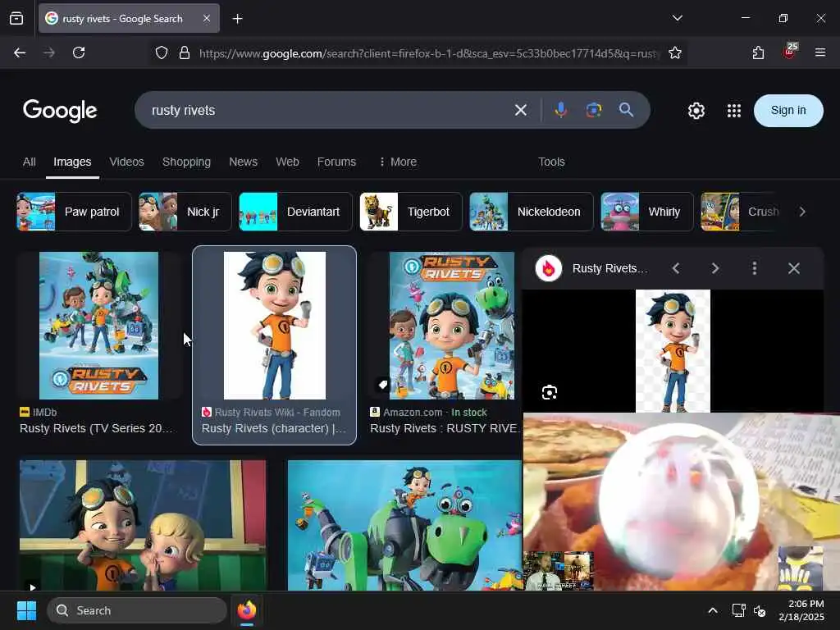Click the address bar URL
This screenshot has width=840, height=630.
(428, 53)
